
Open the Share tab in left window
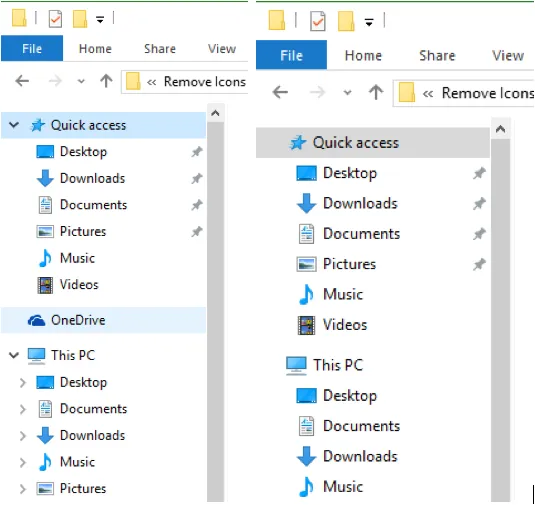coord(160,48)
